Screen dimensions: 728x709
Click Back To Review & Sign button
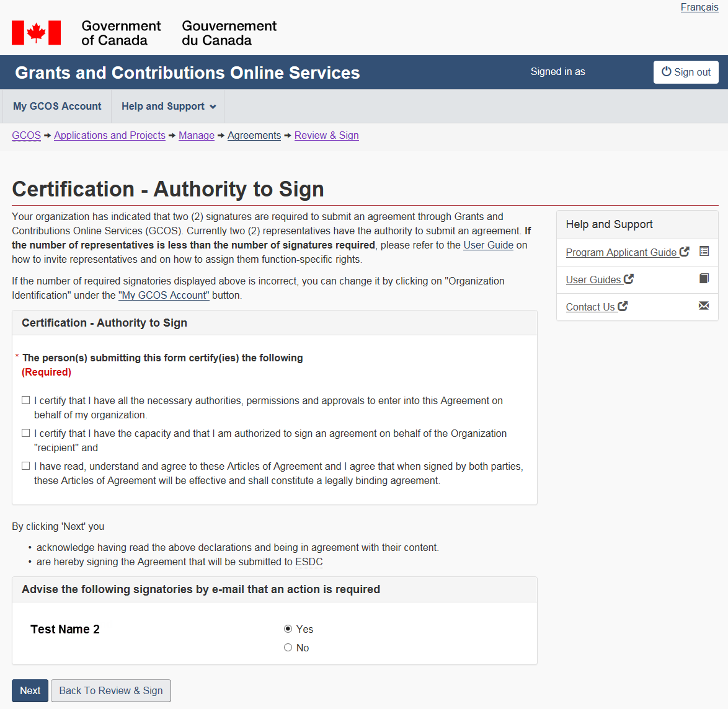click(110, 690)
